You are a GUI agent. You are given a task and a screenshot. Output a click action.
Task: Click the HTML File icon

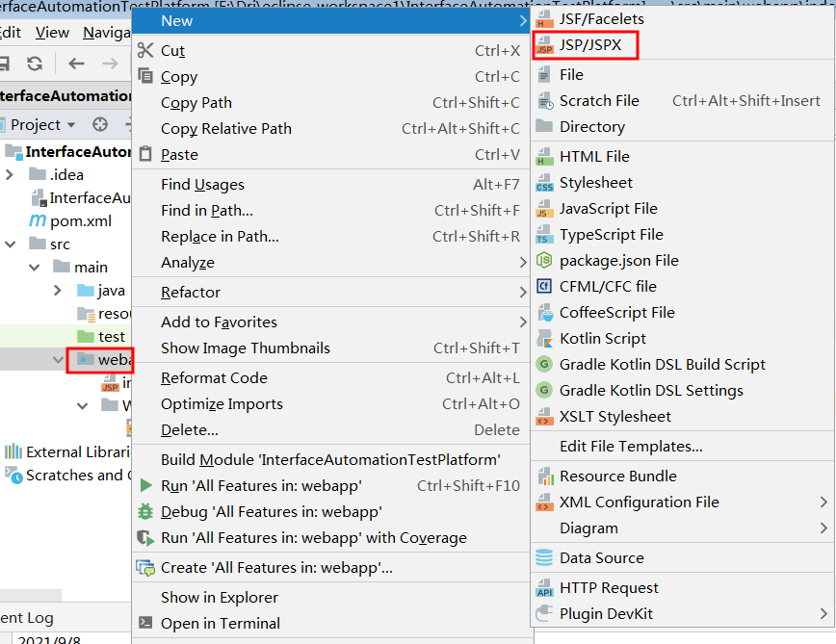(x=544, y=157)
